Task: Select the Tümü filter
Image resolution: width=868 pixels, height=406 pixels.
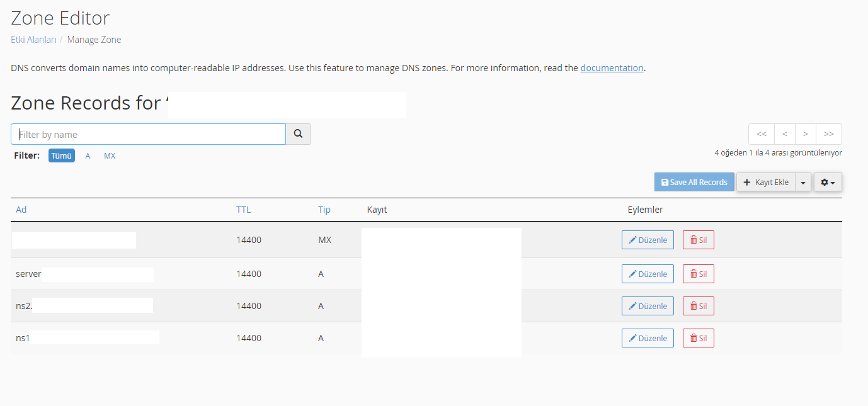Action: point(62,155)
